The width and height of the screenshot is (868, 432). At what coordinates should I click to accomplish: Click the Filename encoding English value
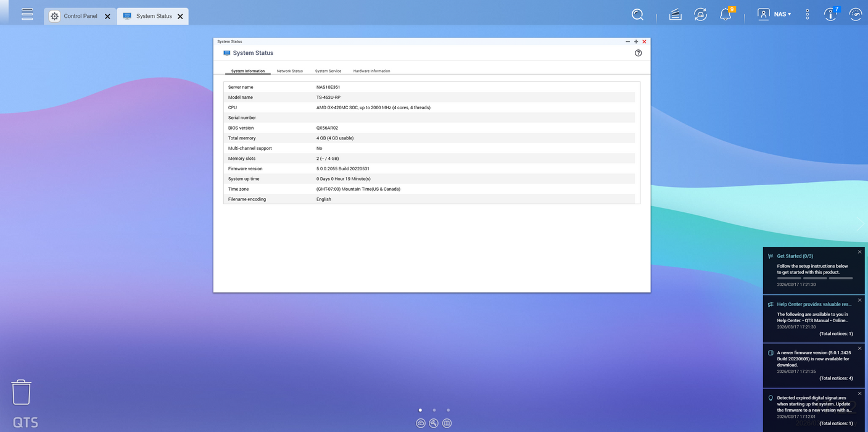324,199
